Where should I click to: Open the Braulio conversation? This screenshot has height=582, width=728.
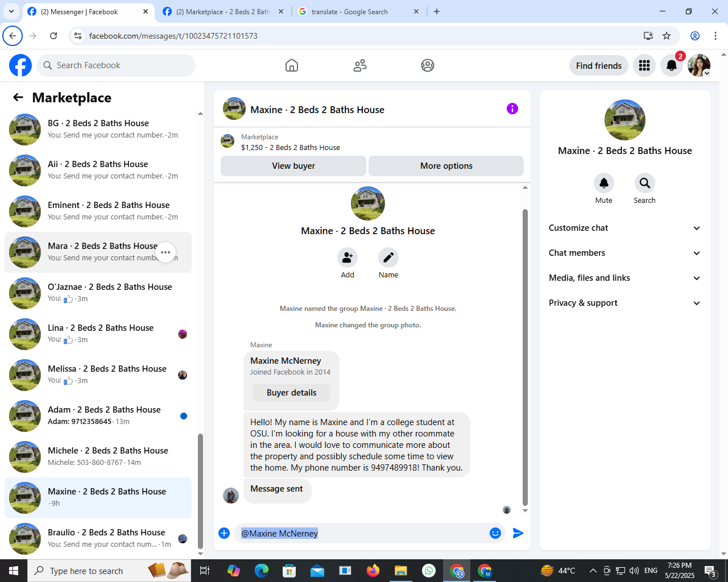point(98,539)
